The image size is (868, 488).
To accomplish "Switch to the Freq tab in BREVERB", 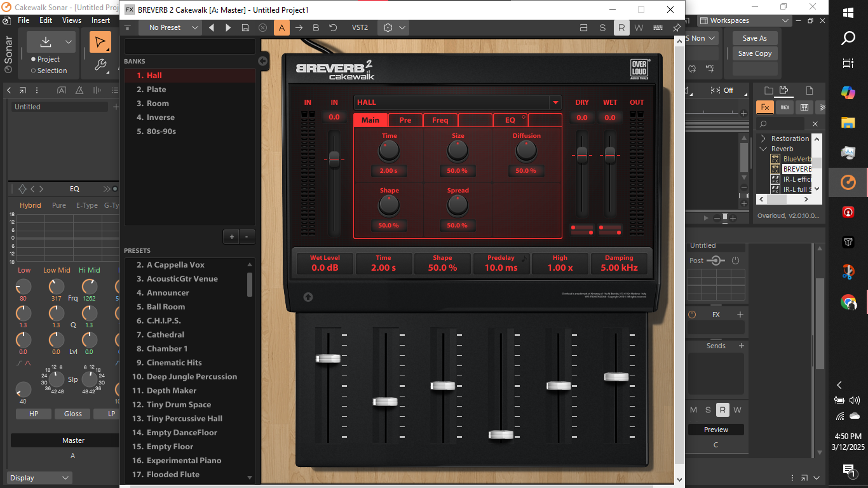I will pos(440,119).
